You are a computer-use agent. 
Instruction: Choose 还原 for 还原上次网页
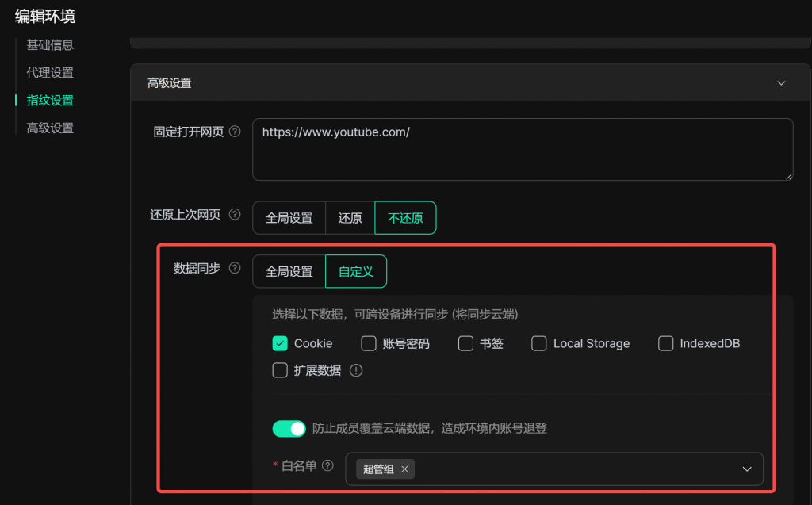point(350,218)
